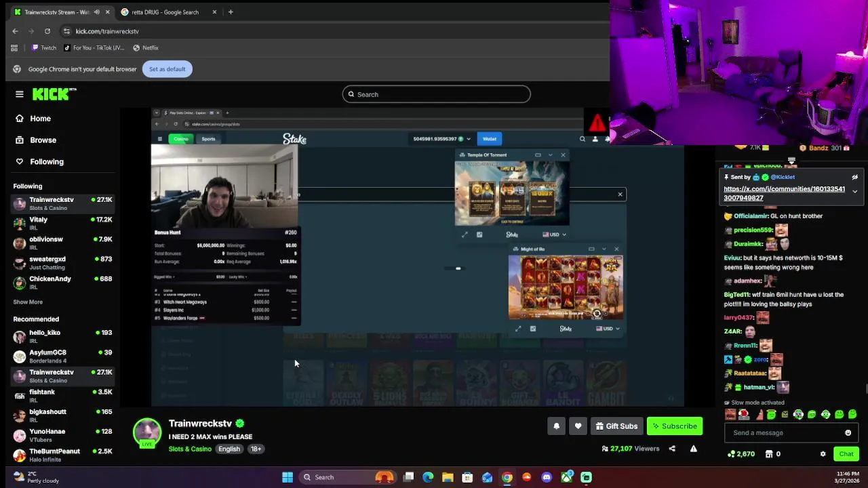Open Twitch bookmark
This screenshot has height=488, width=868.
tap(44, 48)
